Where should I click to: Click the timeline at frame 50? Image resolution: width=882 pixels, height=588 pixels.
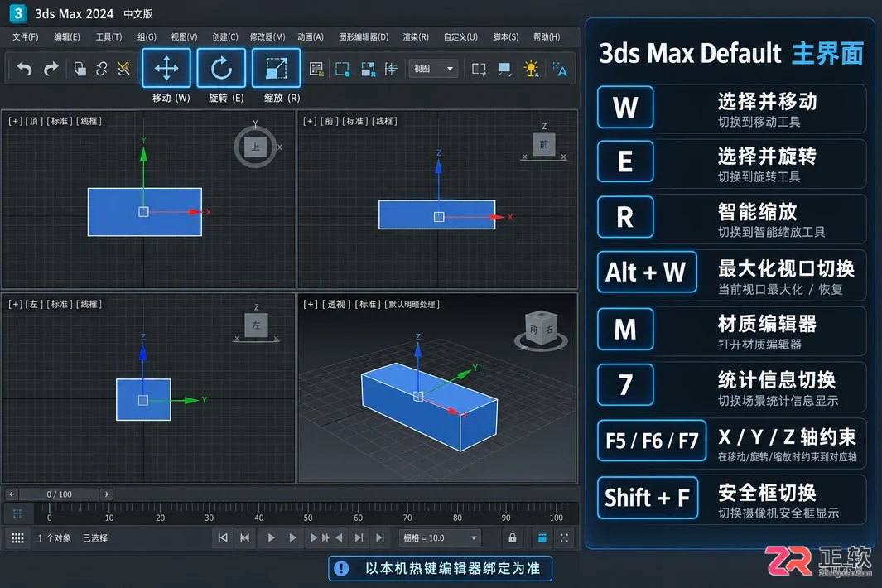click(x=308, y=512)
